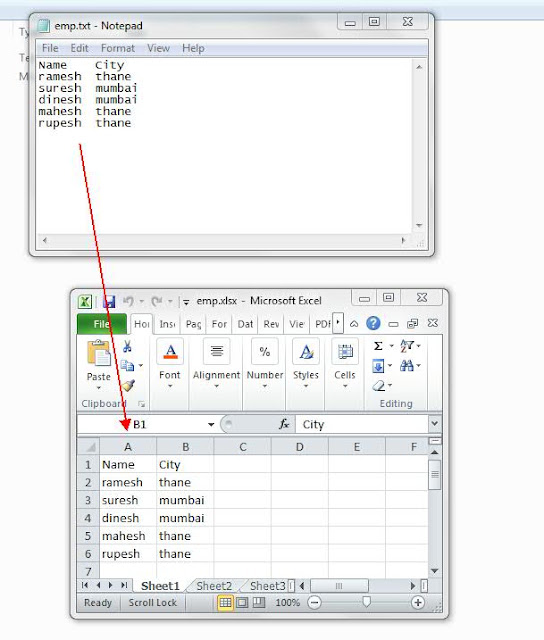The height and width of the screenshot is (640, 544).
Task: Click the Excel horizontal scrollbar thumb
Action: pyautogui.click(x=339, y=586)
